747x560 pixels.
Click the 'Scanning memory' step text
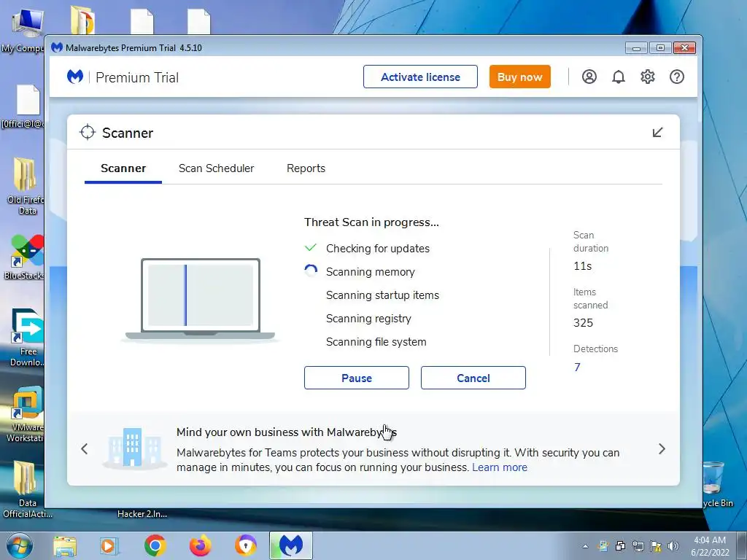(x=370, y=271)
